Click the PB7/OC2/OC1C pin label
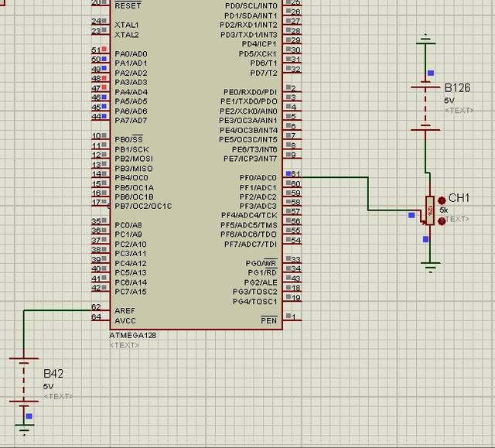Screen dimensions: 495x448 143,206
